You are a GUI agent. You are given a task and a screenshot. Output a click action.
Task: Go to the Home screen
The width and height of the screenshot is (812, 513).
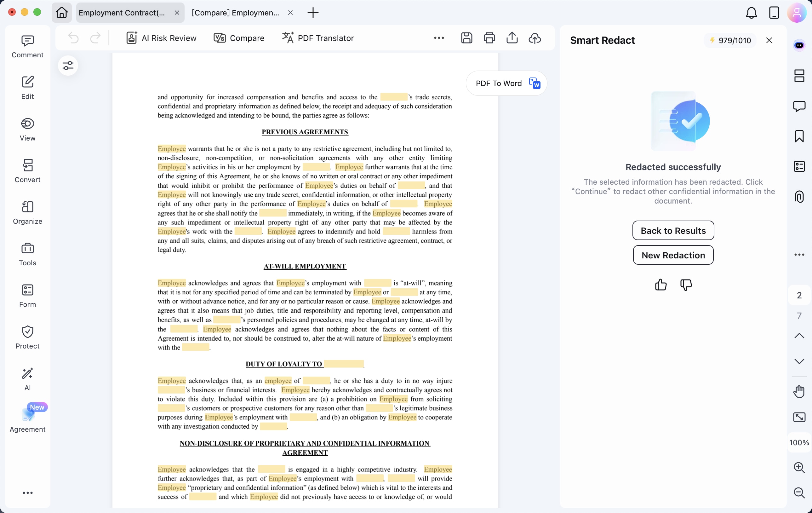coord(62,13)
